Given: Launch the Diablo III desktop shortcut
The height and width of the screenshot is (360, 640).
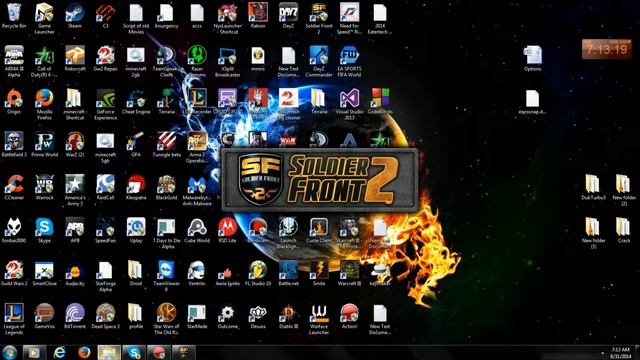Looking at the screenshot, I should [x=288, y=316].
